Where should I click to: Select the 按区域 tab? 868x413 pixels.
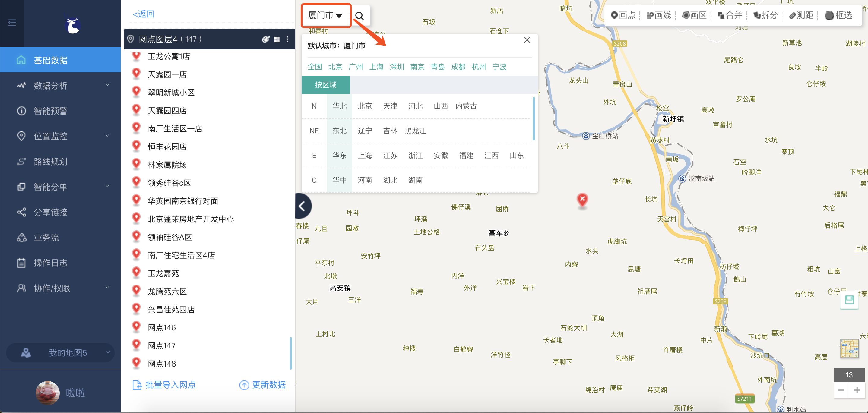tap(325, 85)
